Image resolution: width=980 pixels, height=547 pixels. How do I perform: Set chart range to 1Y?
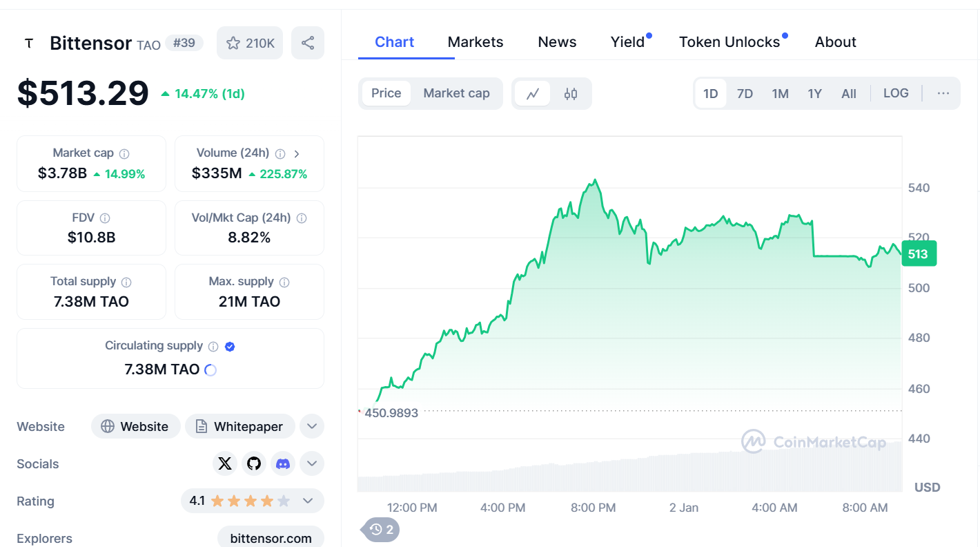point(815,93)
